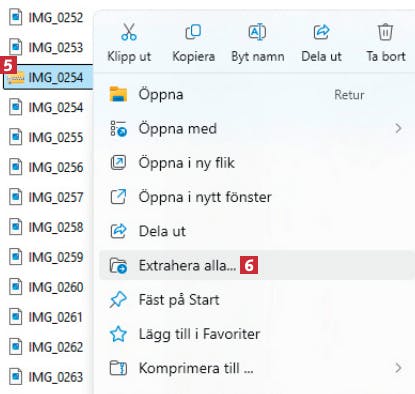Select the file IMG_0255

tap(46, 137)
